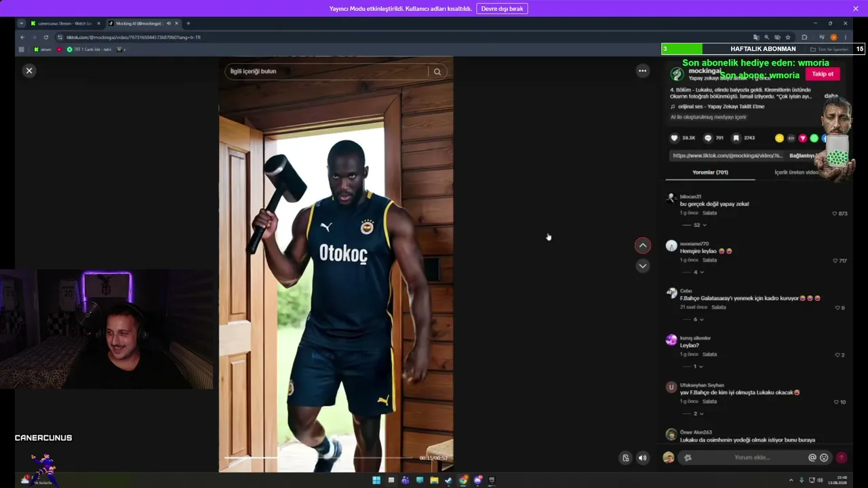Share via the green WhatsApp icon
This screenshot has height=488, width=868.
pos(814,138)
